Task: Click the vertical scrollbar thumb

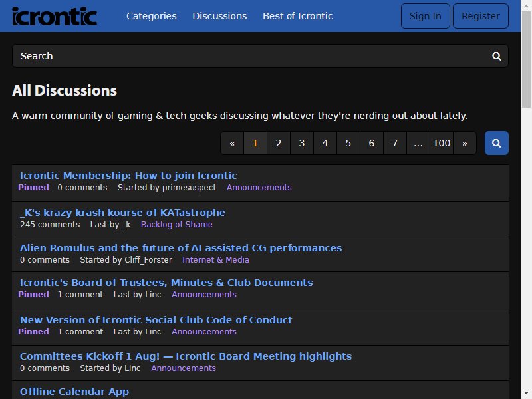Action: coord(526,60)
